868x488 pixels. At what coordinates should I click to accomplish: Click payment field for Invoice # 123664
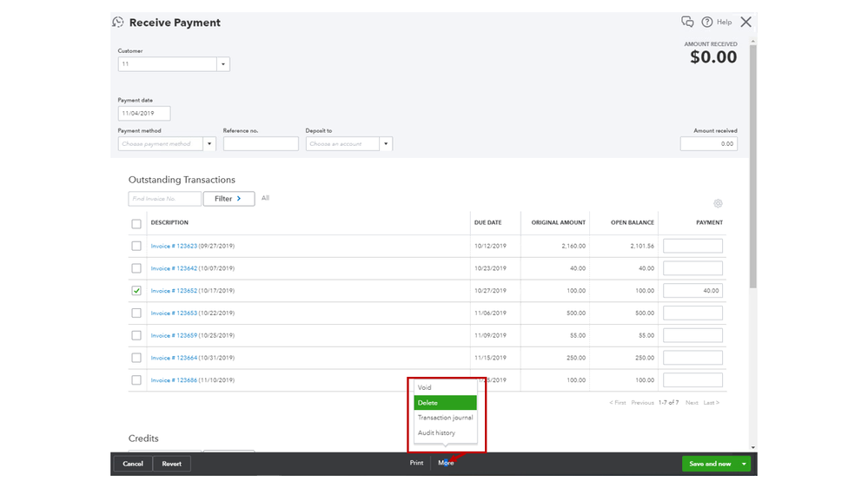(692, 358)
